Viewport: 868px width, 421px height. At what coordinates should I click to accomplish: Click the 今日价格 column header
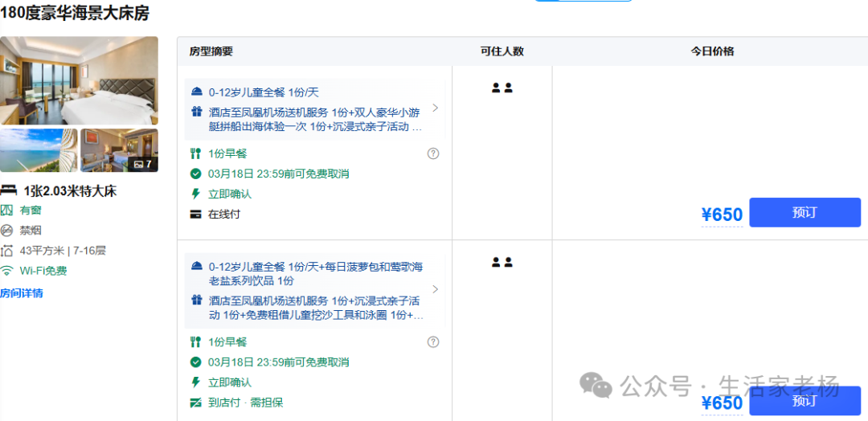click(712, 51)
